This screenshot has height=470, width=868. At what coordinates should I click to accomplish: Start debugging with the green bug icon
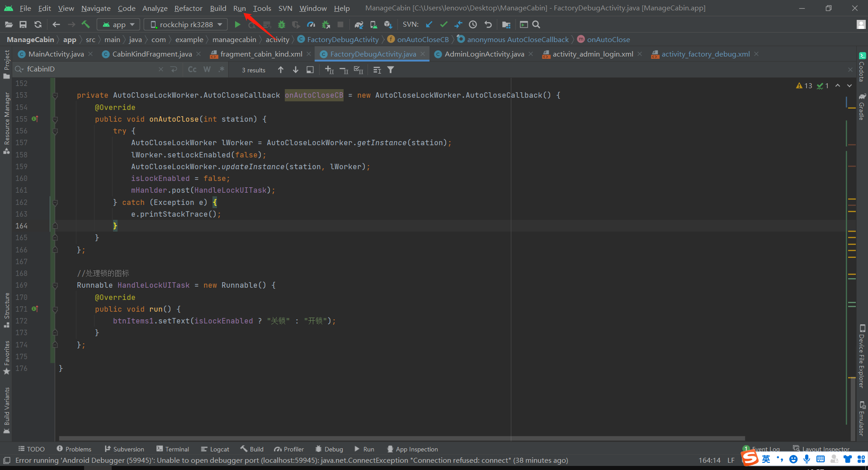coord(282,24)
